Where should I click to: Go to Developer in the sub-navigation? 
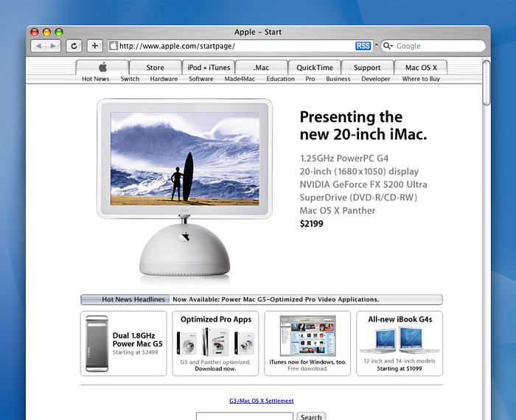[375, 79]
